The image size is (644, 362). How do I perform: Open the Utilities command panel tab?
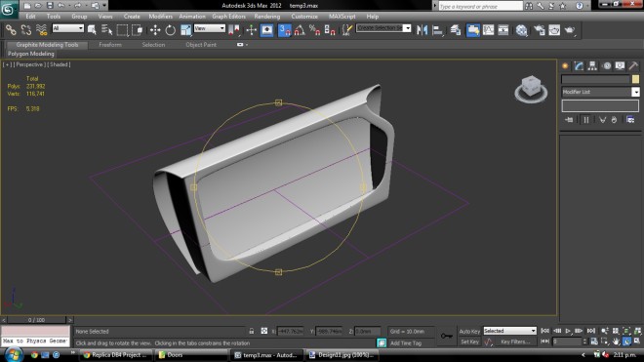(x=633, y=65)
